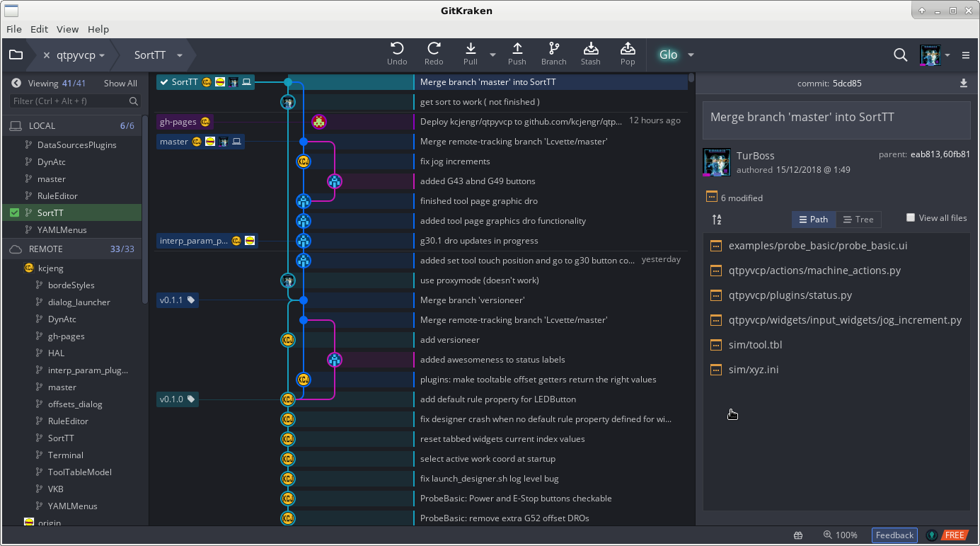Open the search magnifier in top bar
Image resolution: width=980 pixels, height=546 pixels.
pyautogui.click(x=900, y=55)
